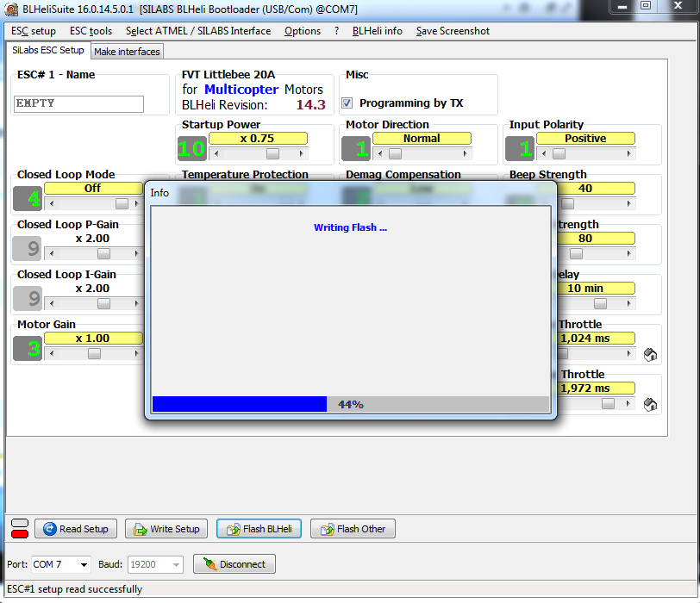Click the Motor Direction number indicator
Image resolution: width=700 pixels, height=603 pixels.
355,148
